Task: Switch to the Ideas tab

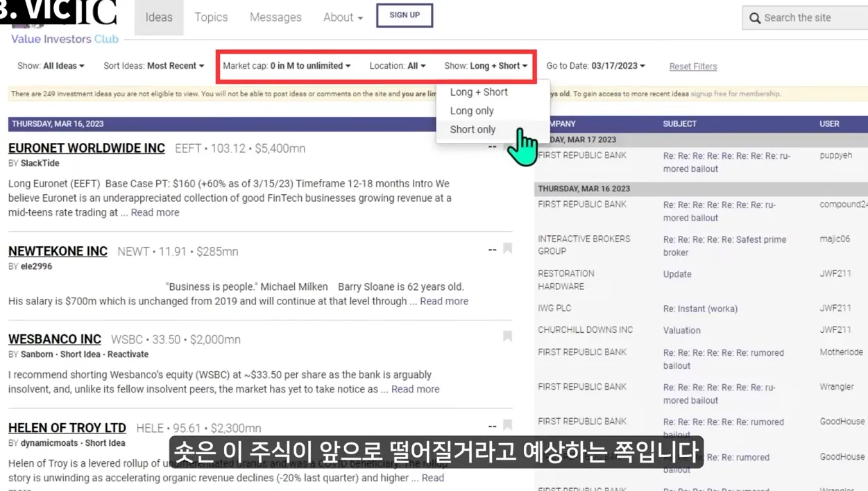Action: pos(159,17)
